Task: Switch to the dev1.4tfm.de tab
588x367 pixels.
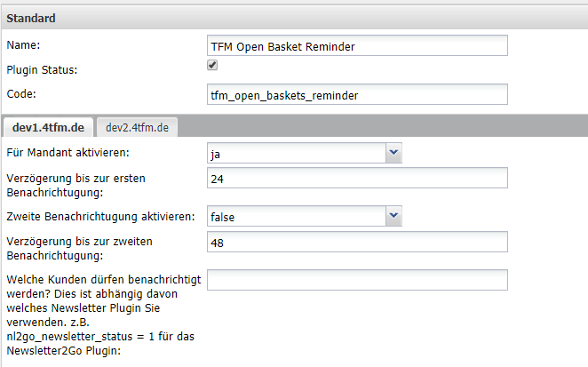Action: pyautogui.click(x=48, y=128)
